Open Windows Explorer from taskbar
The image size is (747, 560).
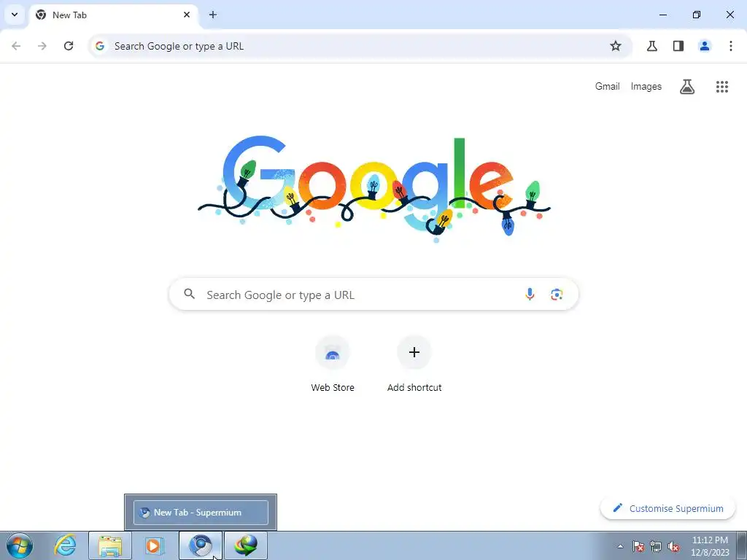coord(110,545)
